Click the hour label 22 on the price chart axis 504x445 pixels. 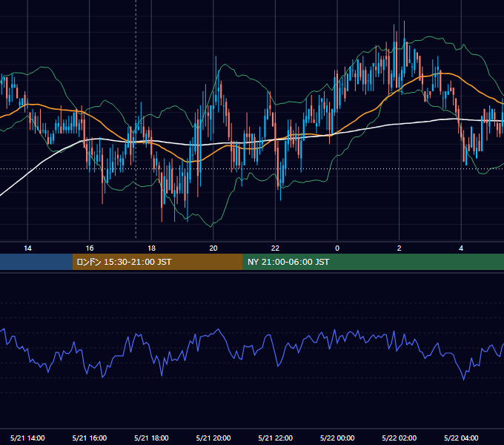tap(275, 248)
